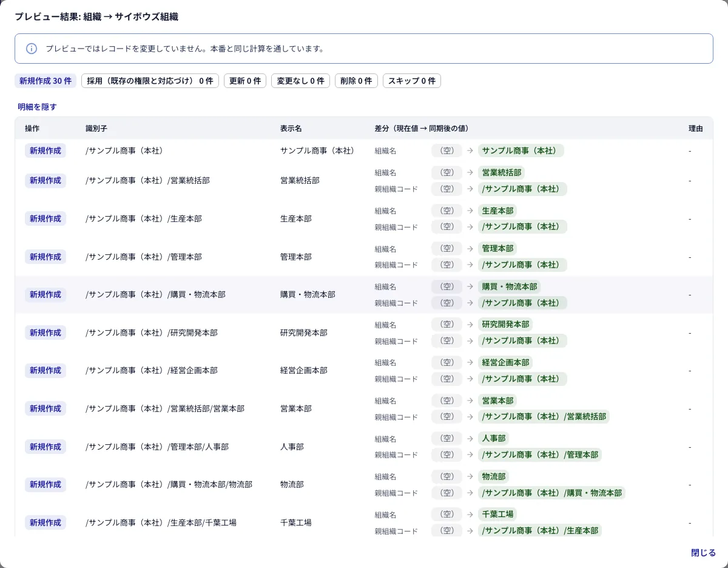The height and width of the screenshot is (568, 728).
Task: Click 新規作成 badge in 営業統括部 row
Action: (x=45, y=181)
